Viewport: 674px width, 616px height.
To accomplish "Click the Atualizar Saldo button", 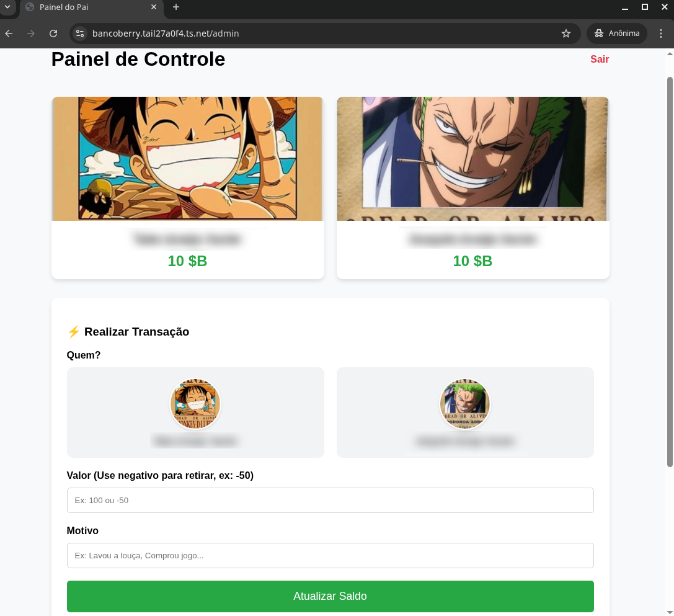I will tap(330, 596).
